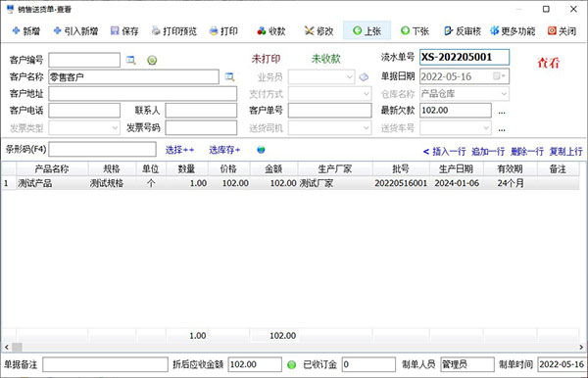Click the 未打印 status label
The height and width of the screenshot is (378, 588).
[x=266, y=59]
